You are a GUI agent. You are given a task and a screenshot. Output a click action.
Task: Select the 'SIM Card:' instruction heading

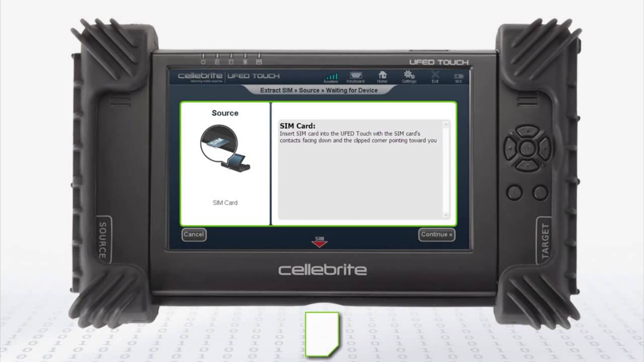coord(297,126)
